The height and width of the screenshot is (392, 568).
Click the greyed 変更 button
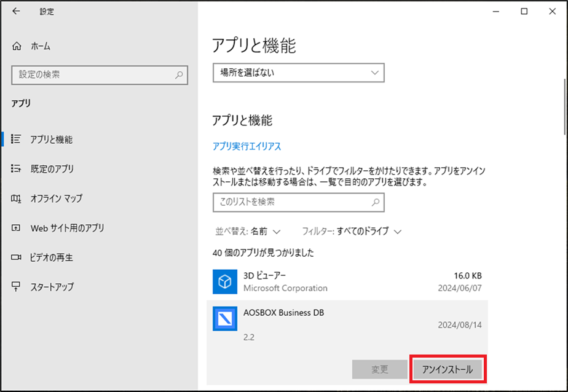click(x=380, y=369)
